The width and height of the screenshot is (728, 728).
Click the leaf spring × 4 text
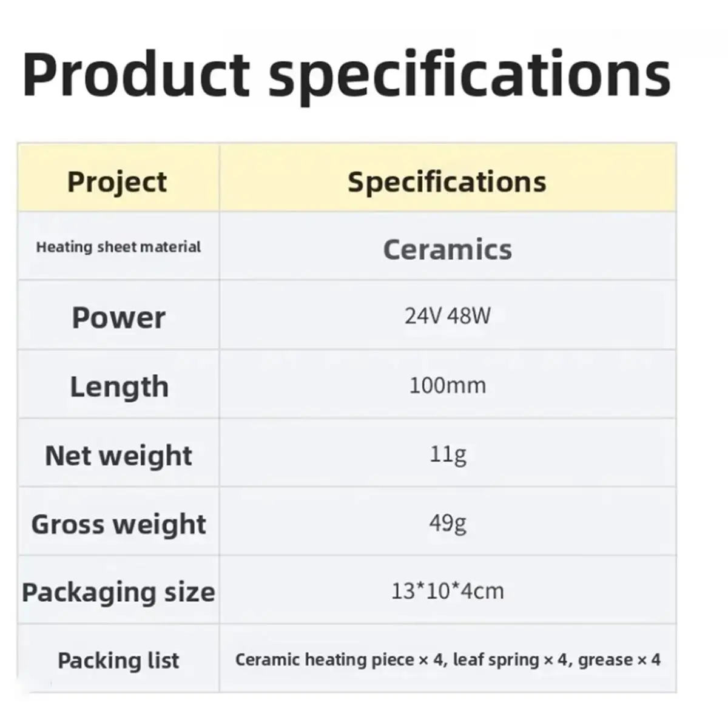coord(510,659)
